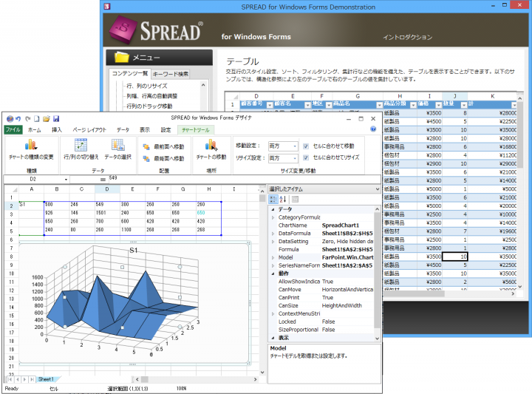Screen dimensions: 532x394
Task: Click the ChartName value SpreadChart1
Action: click(341, 225)
